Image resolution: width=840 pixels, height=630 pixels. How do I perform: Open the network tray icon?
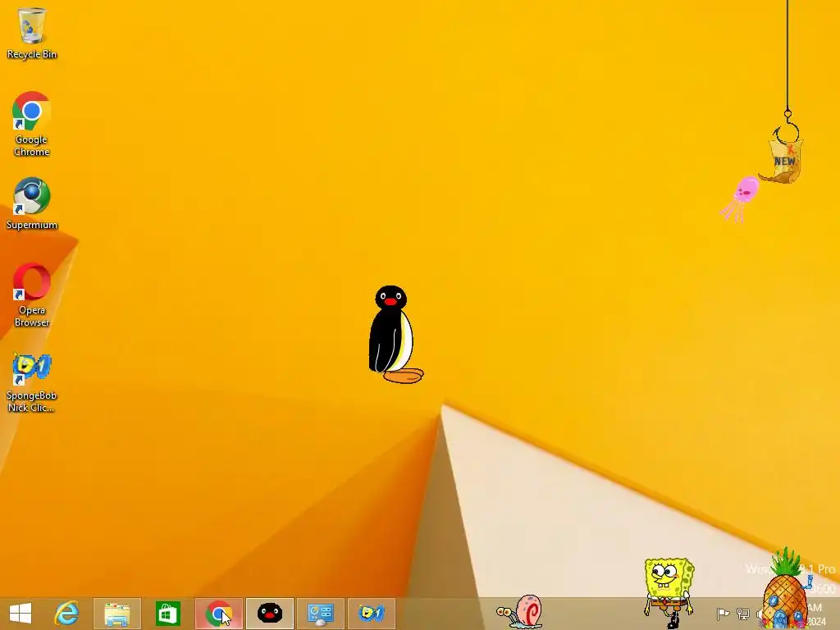pyautogui.click(x=743, y=614)
